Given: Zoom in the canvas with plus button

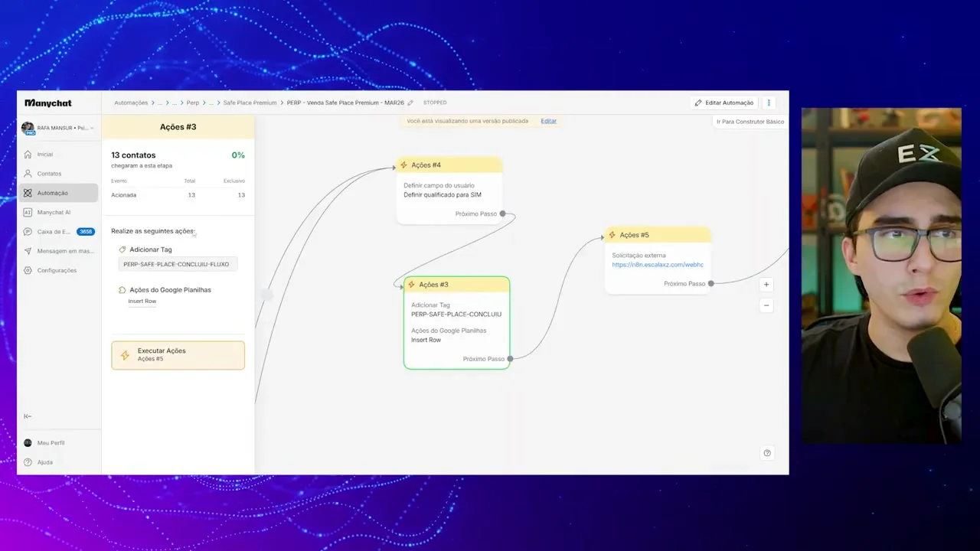Looking at the screenshot, I should click(x=766, y=284).
